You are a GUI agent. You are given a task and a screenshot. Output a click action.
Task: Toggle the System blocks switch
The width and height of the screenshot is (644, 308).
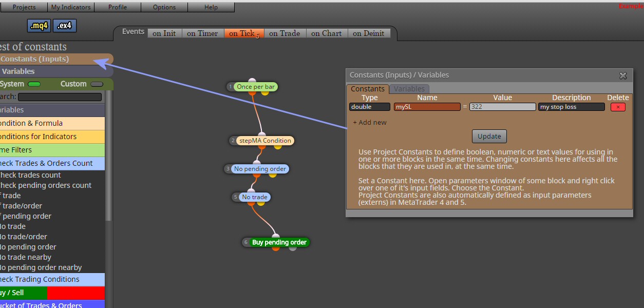34,84
